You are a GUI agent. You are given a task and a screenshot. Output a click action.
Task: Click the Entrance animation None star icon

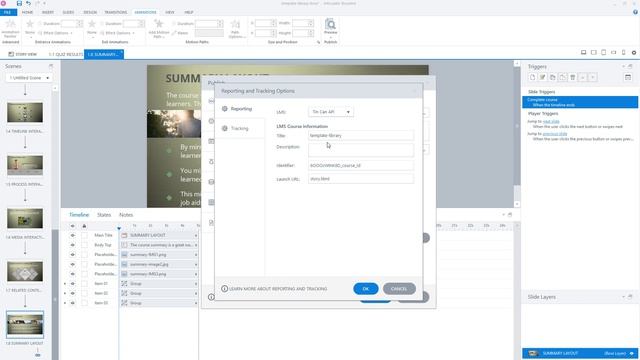pos(30,24)
